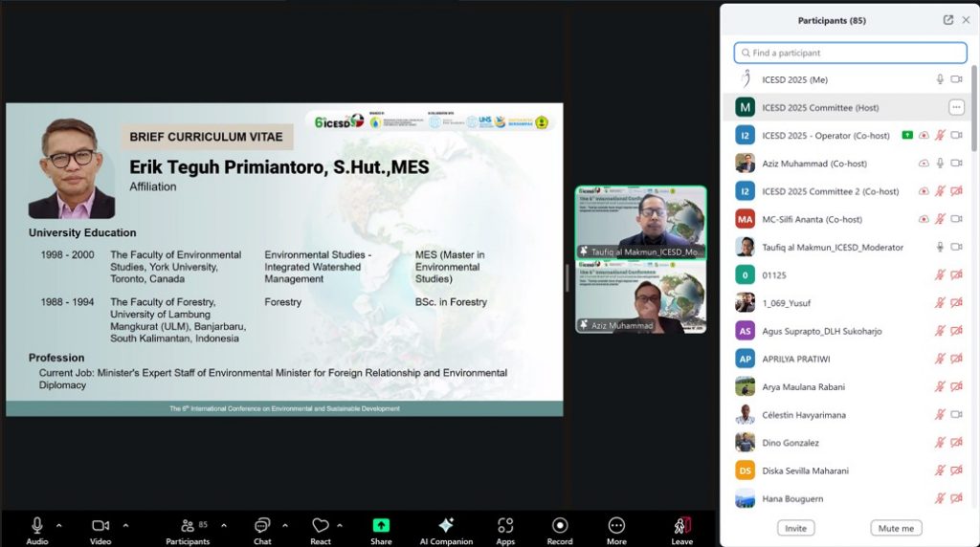Screen dimensions: 980x547
Task: Open the More menu in toolbar
Action: click(x=617, y=525)
